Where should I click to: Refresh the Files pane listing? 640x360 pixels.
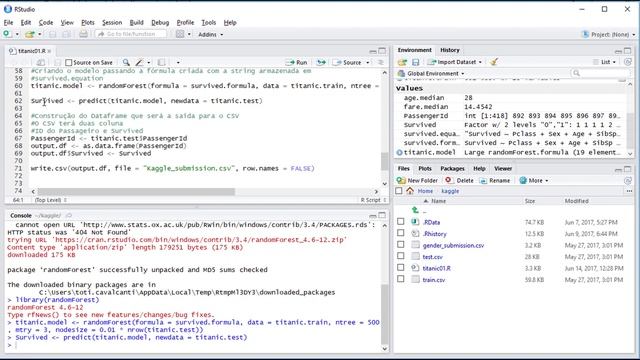tap(628, 180)
